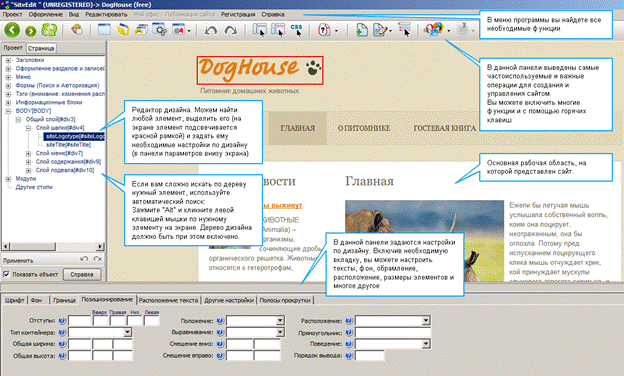This screenshot has height=376, width=624.
Task: Select the Другие стили tree item
Action: coord(34,187)
